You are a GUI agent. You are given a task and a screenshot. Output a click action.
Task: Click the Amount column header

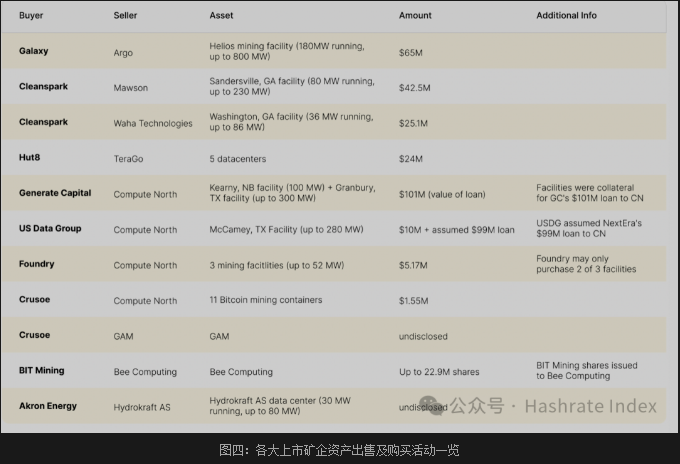coord(415,16)
